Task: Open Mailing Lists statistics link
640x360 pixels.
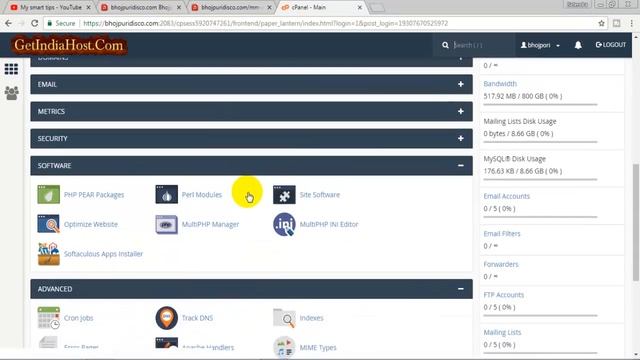Action: click(502, 332)
